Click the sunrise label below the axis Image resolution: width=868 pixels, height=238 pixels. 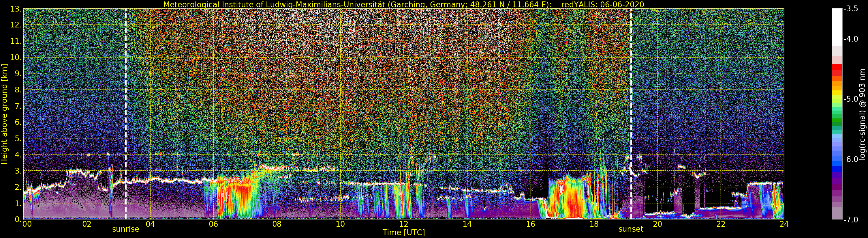tap(126, 229)
